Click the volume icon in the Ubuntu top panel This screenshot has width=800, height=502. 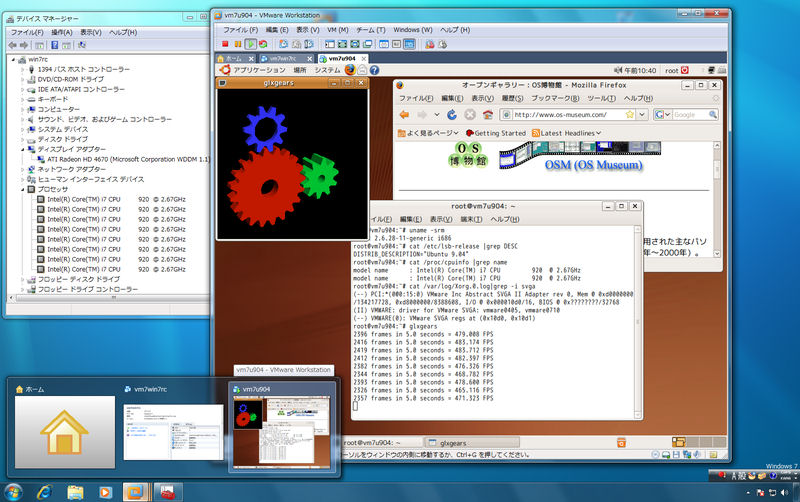coord(618,70)
